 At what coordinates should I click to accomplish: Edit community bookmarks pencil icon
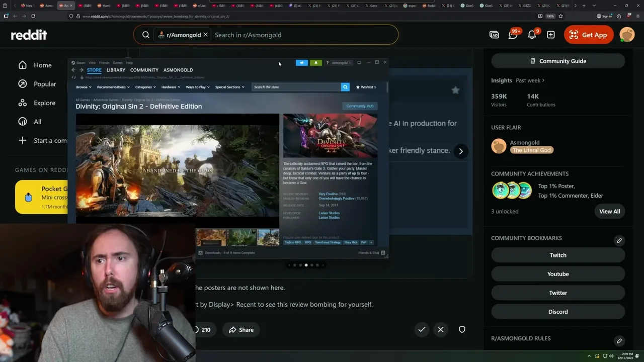coord(619,240)
